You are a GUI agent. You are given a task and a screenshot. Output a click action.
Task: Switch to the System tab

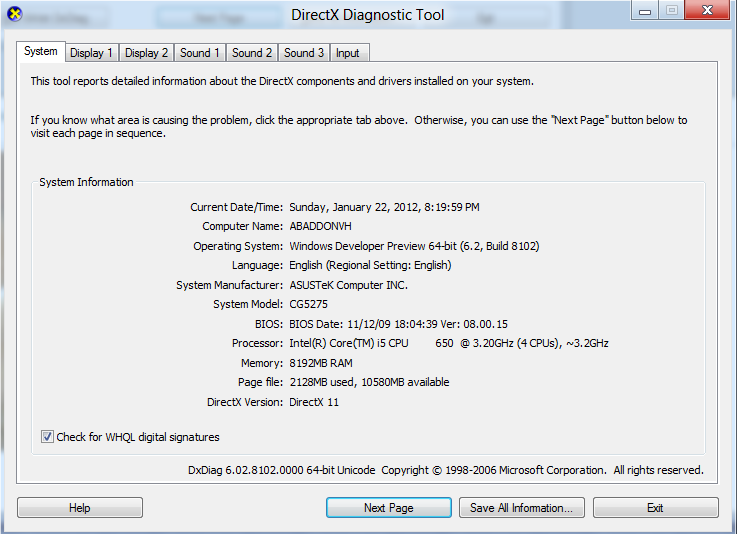[x=41, y=52]
